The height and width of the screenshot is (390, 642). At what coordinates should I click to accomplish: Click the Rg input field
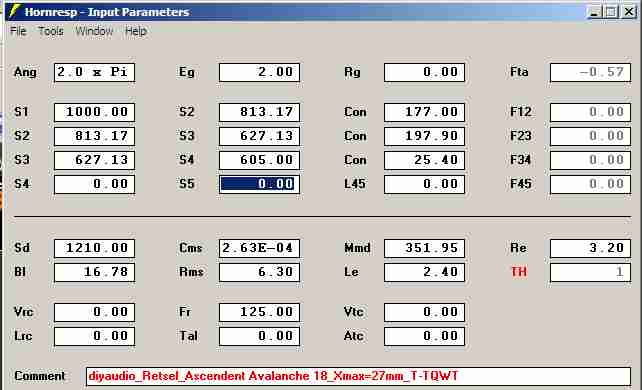(425, 72)
